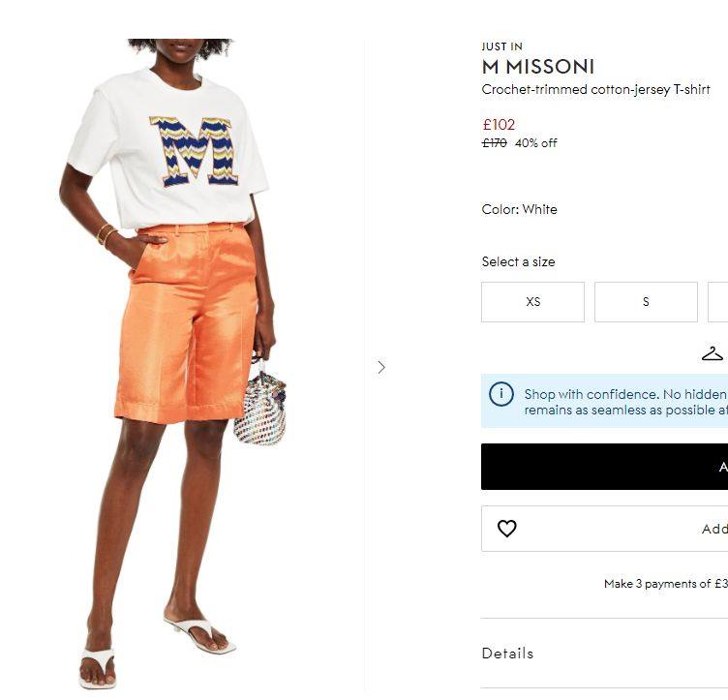Screen dimensions: 728x700
Task: Click the '40% off' discount label
Action: click(x=535, y=143)
